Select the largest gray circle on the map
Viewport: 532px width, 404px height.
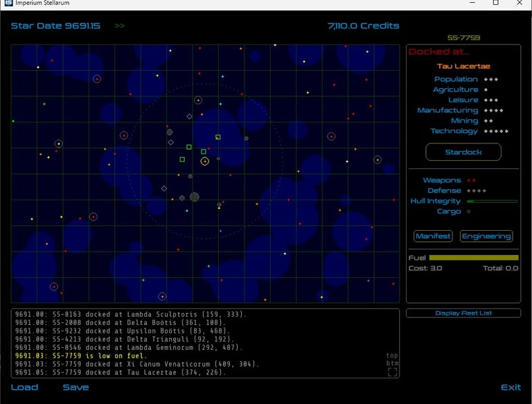(195, 197)
